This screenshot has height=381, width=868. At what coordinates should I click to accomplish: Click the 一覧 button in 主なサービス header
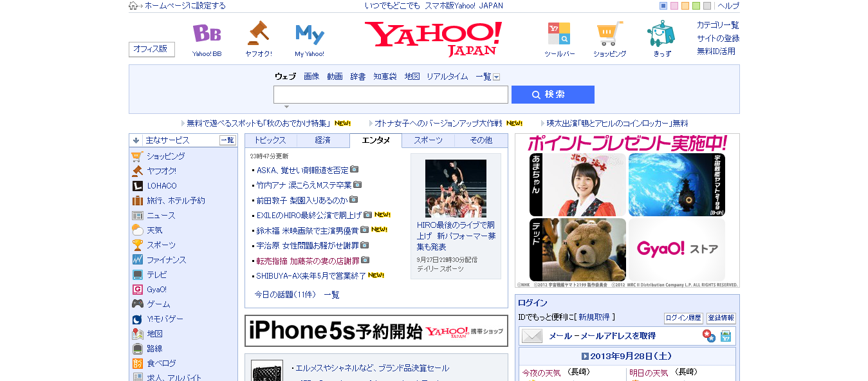[228, 140]
